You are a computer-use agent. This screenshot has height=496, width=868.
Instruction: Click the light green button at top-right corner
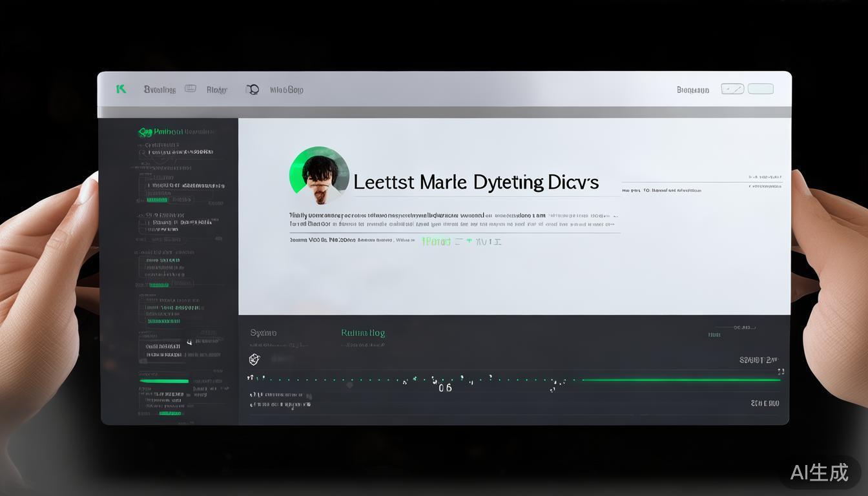pyautogui.click(x=760, y=89)
